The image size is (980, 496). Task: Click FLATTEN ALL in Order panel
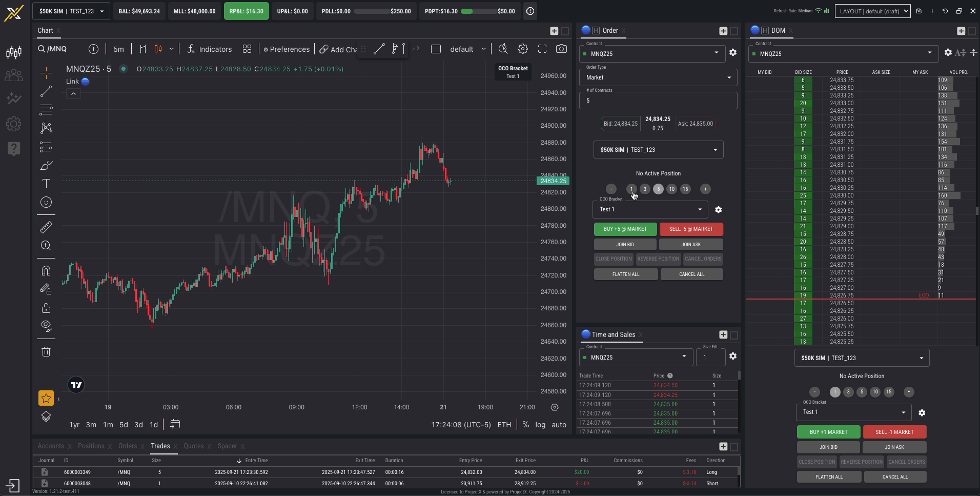pos(625,274)
